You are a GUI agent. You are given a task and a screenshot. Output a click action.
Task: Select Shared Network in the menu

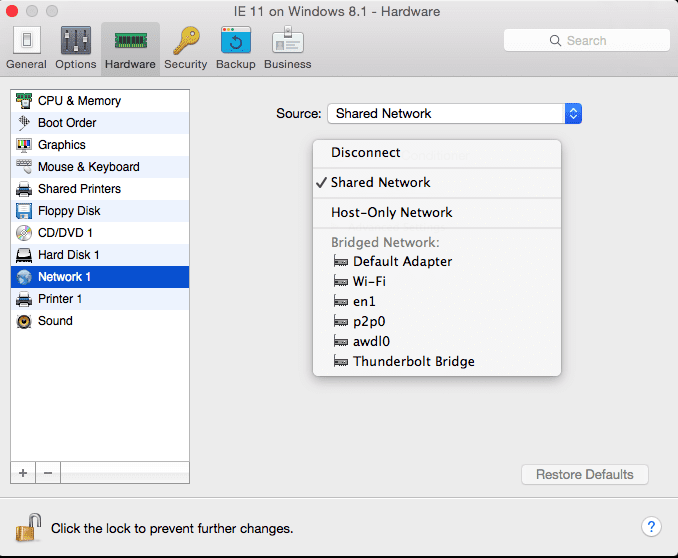pyautogui.click(x=437, y=183)
